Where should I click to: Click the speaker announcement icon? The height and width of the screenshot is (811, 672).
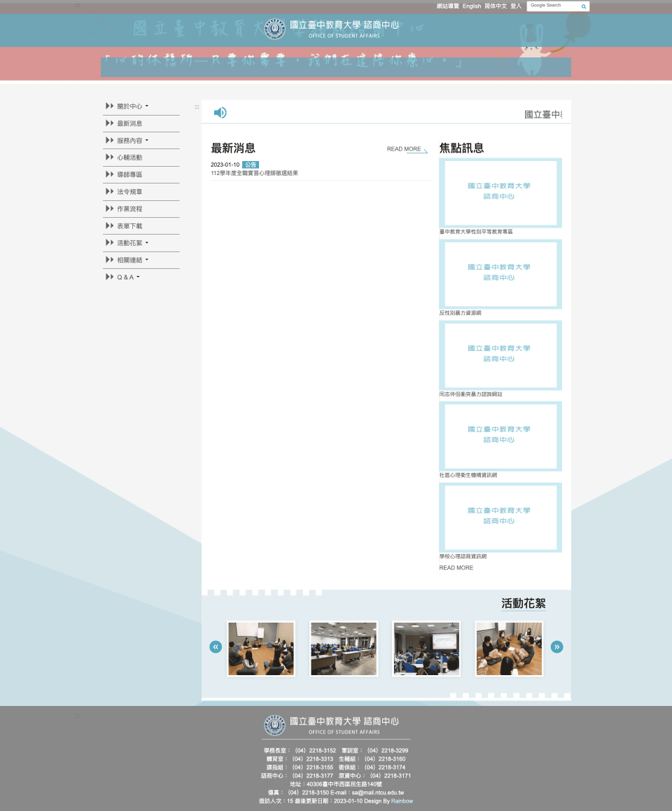[220, 113]
